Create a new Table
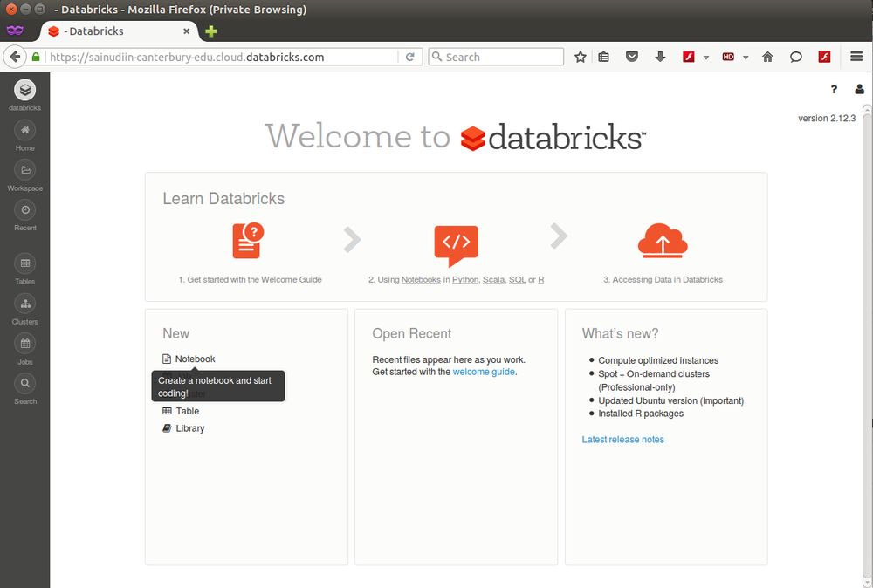 (x=181, y=411)
